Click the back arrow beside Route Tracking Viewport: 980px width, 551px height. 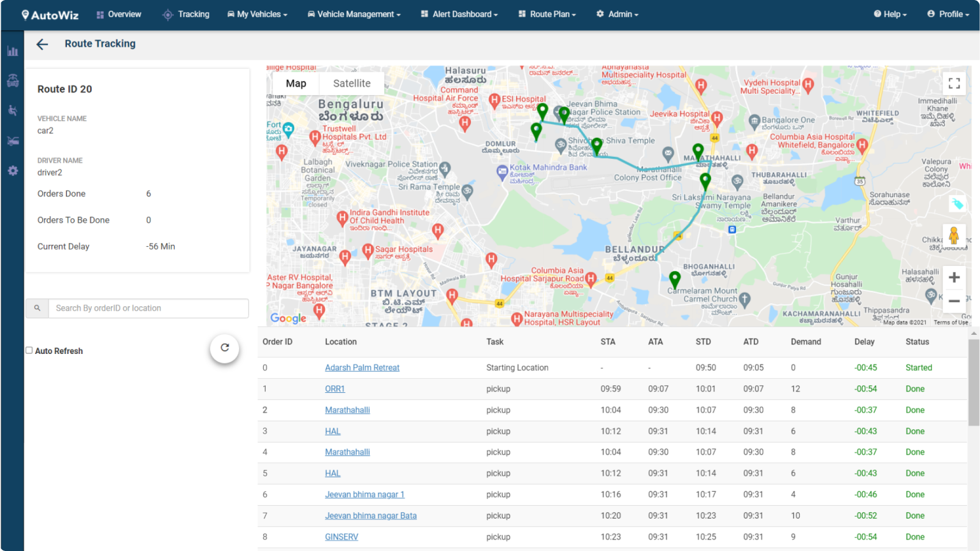point(42,44)
